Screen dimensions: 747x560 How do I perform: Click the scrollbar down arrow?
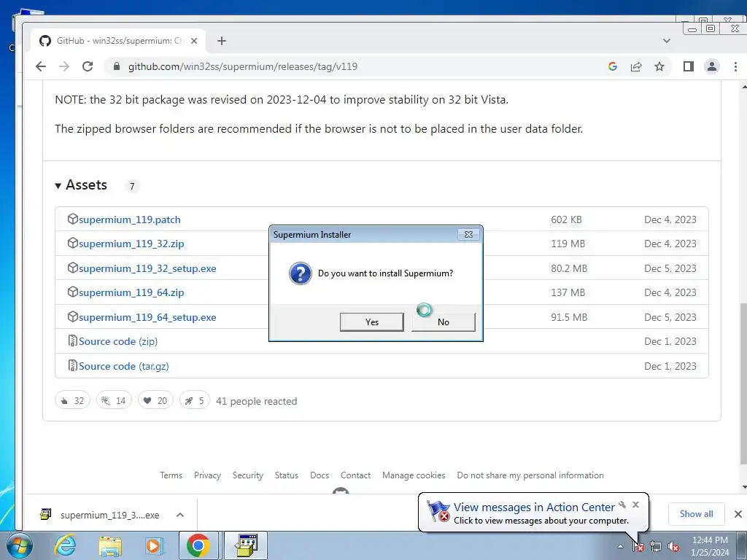point(743,487)
